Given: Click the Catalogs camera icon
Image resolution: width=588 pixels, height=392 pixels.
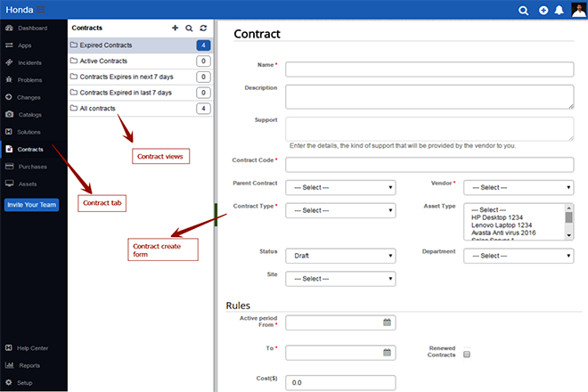Looking at the screenshot, I should (x=10, y=114).
